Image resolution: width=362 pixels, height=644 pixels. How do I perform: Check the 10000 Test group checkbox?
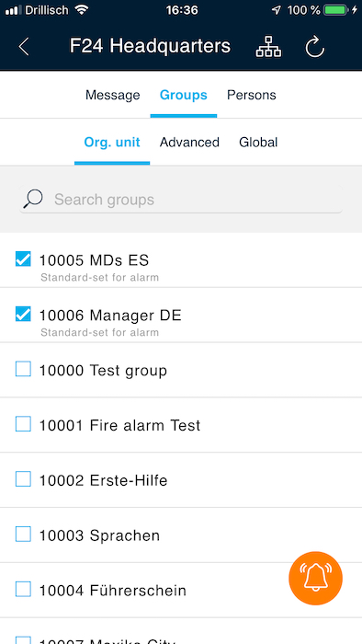(x=23, y=369)
